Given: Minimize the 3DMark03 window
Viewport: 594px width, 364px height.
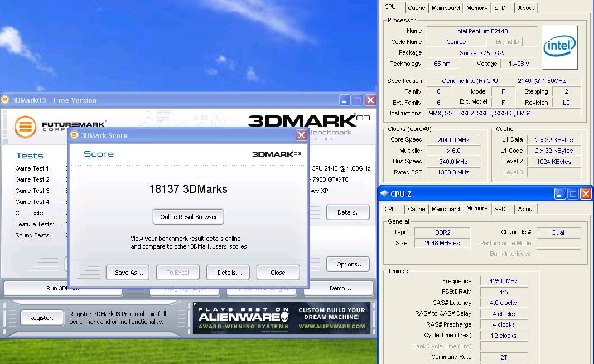Looking at the screenshot, I should 344,100.
